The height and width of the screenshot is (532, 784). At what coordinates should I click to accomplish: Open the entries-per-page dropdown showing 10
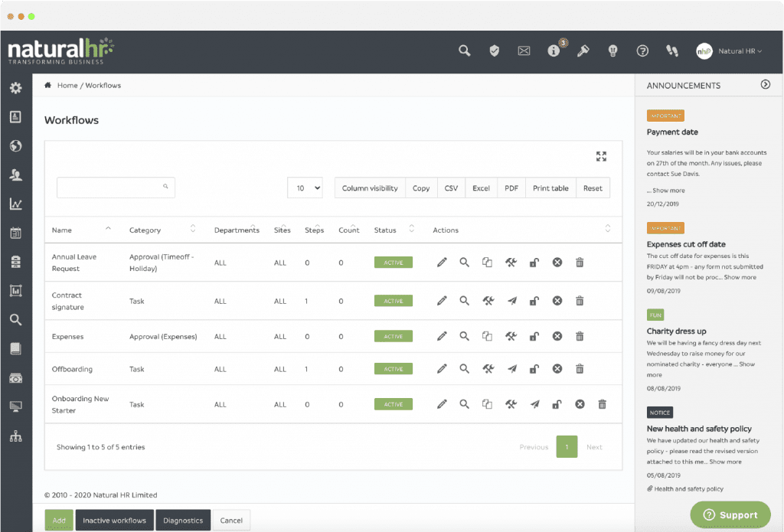click(305, 187)
